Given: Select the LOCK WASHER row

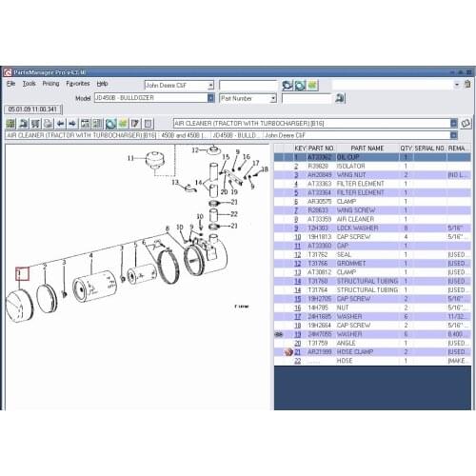Looking at the screenshot, I should click(372, 228).
